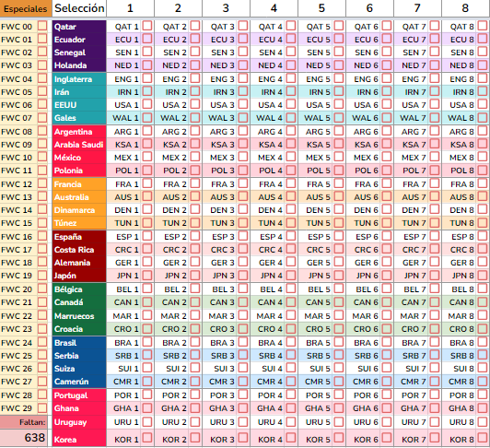Select the Costa Rica team cell

[79, 250]
